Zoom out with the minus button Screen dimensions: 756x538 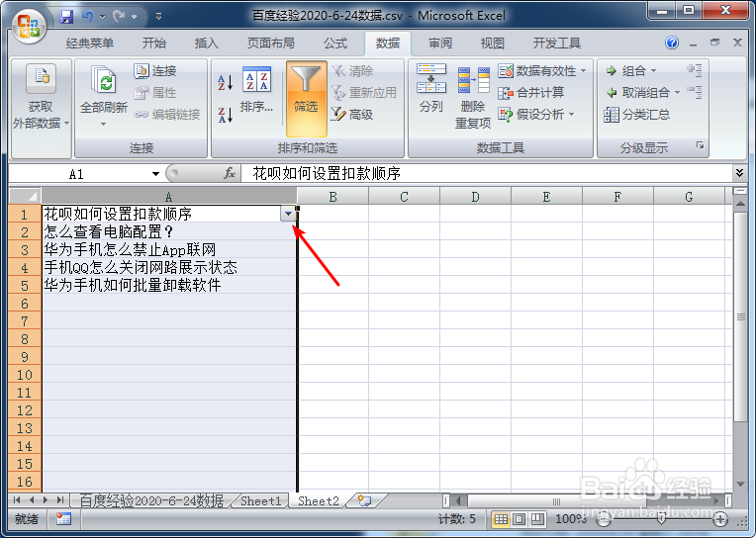[604, 519]
